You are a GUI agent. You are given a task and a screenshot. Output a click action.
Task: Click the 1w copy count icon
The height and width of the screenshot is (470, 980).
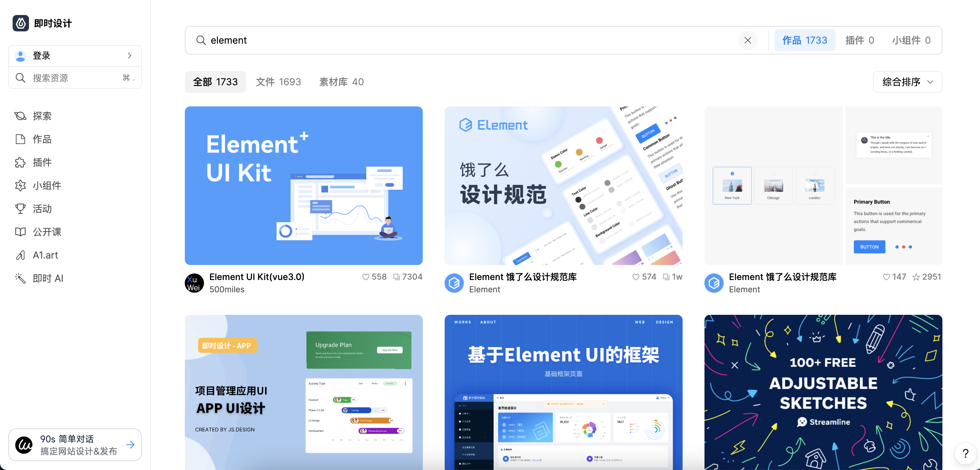[666, 277]
